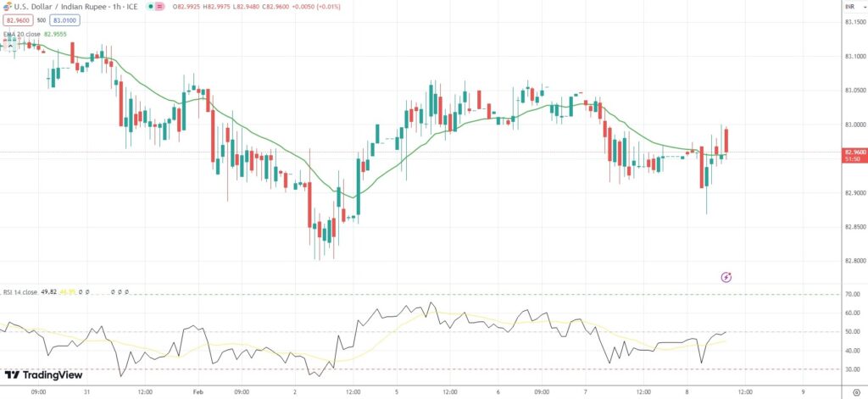Click the 30.00 RSI level on scale
868x399 pixels.
click(851, 369)
